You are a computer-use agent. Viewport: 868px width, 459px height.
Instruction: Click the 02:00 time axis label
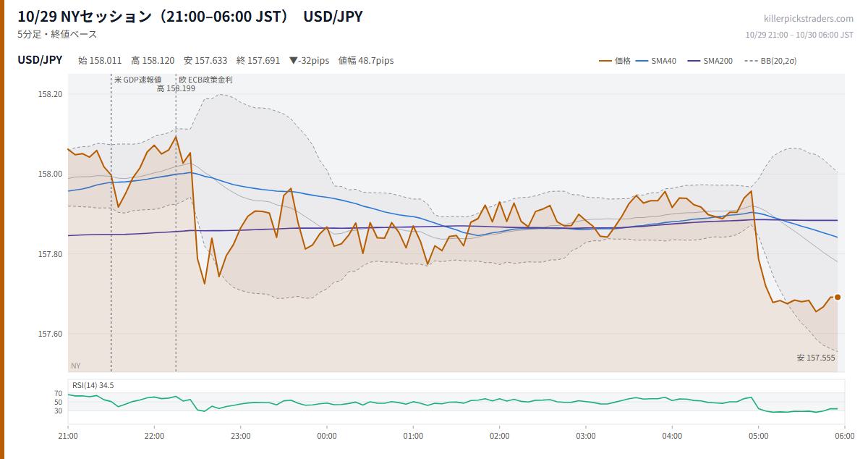(x=500, y=436)
